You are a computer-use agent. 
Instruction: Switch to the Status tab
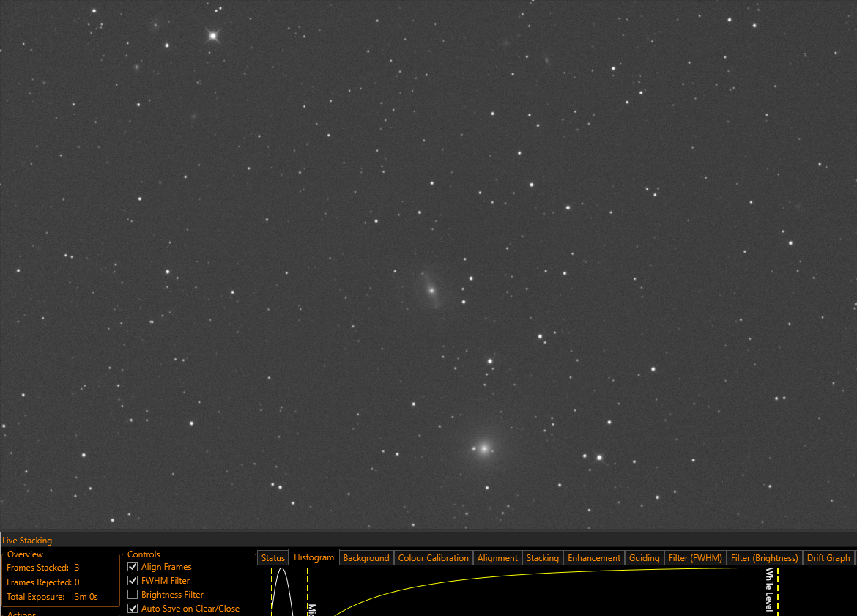272,558
